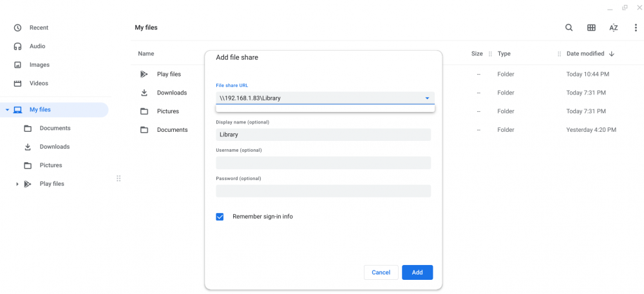
Task: Click the Videos clapperboard icon
Action: [17, 83]
